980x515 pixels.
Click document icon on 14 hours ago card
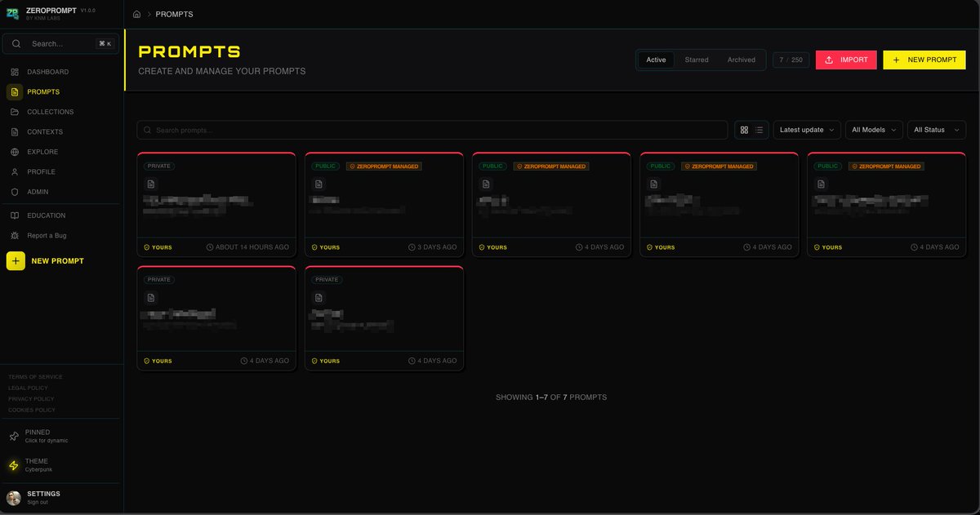point(151,184)
